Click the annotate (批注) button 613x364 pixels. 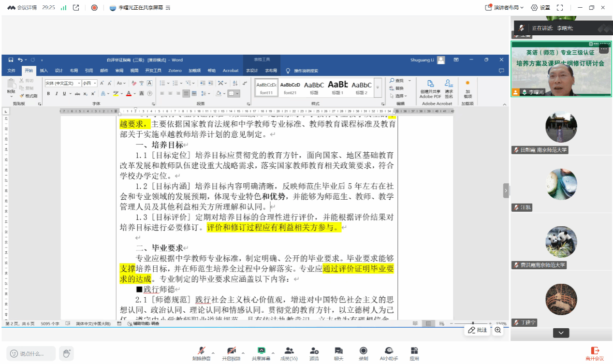(477, 330)
